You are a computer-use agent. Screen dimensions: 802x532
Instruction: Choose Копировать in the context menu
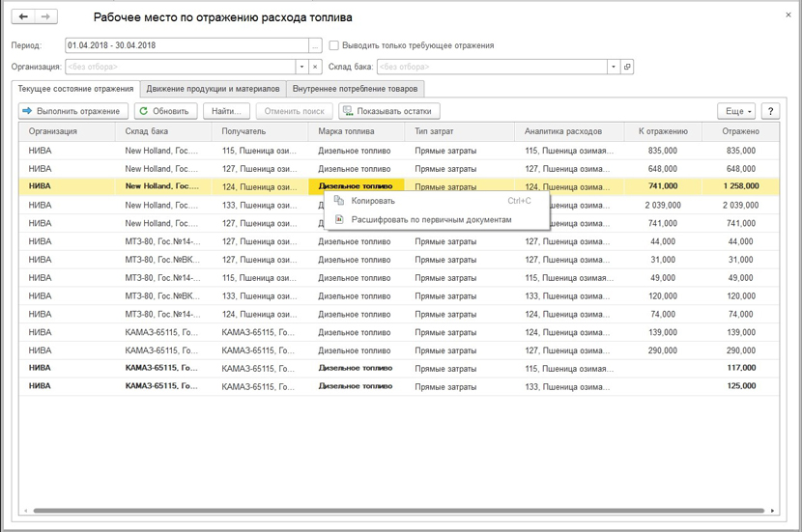click(x=373, y=201)
